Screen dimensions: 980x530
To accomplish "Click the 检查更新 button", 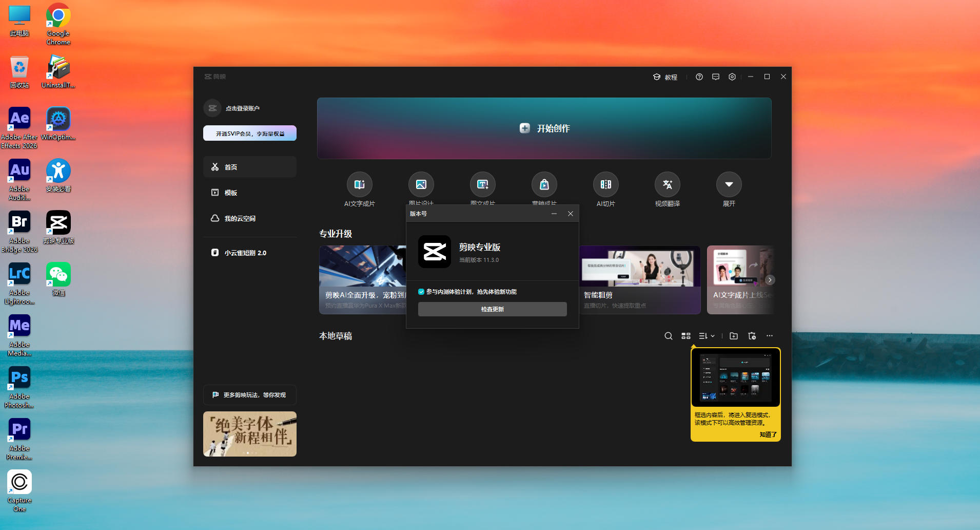I will 492,309.
